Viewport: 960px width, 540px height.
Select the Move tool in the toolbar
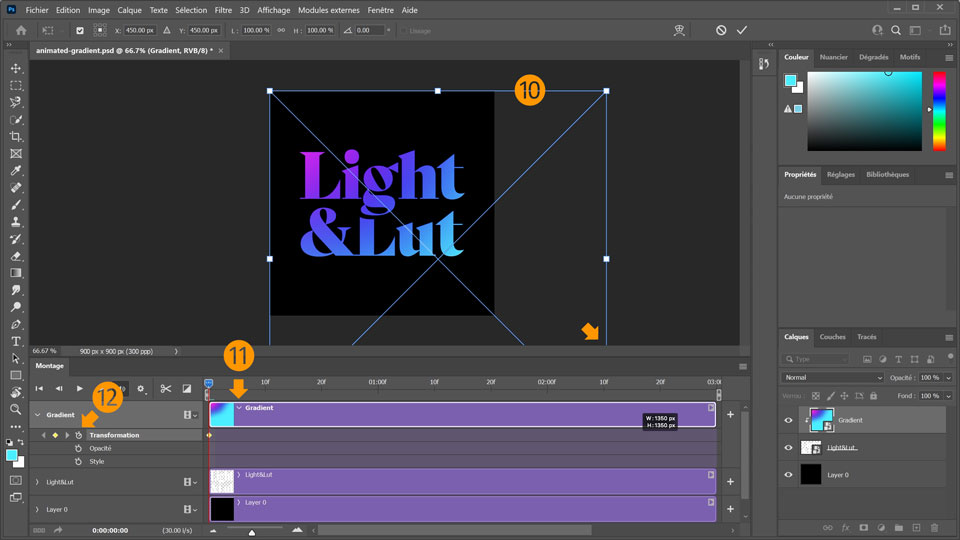16,68
